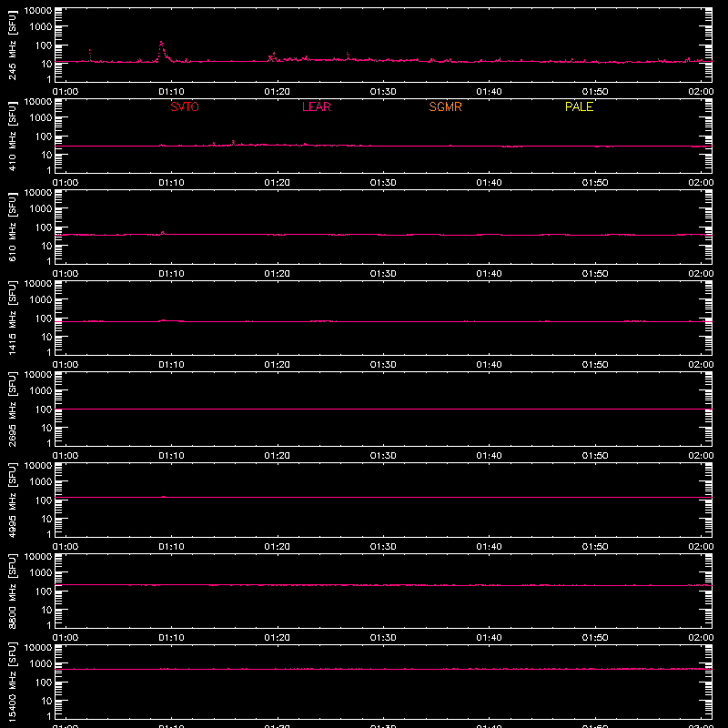Click the 01:20 tick label under 410 MHz plot
Viewport: 728px width, 728px height.
278,183
